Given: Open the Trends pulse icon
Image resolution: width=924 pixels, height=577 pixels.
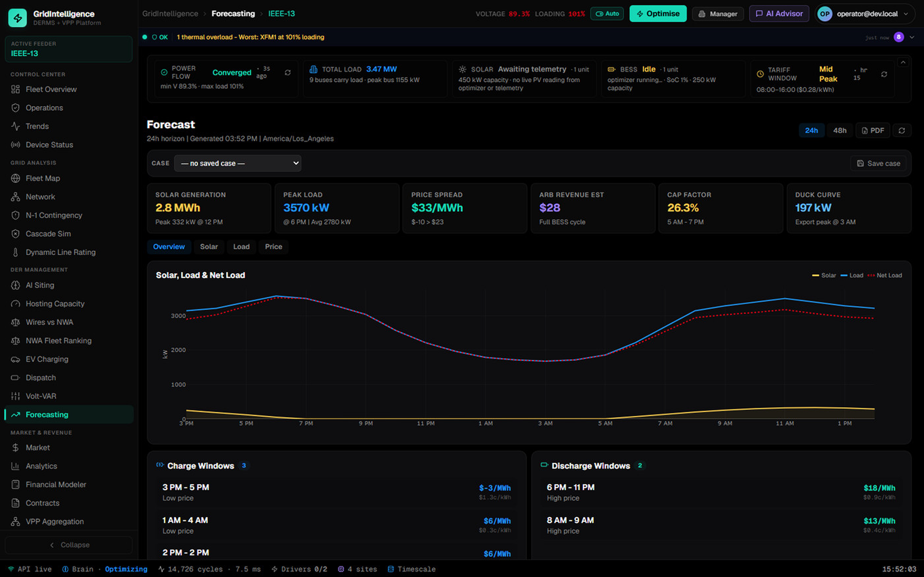Looking at the screenshot, I should pos(15,126).
